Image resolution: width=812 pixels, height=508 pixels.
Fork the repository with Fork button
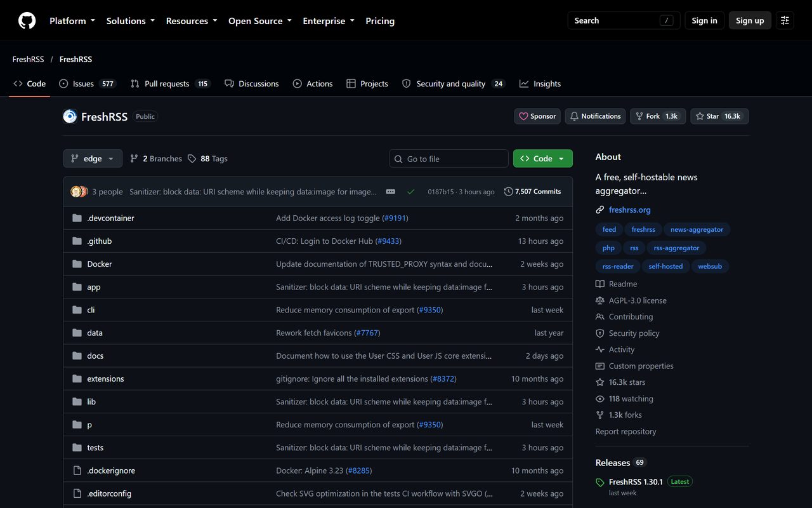[658, 116]
